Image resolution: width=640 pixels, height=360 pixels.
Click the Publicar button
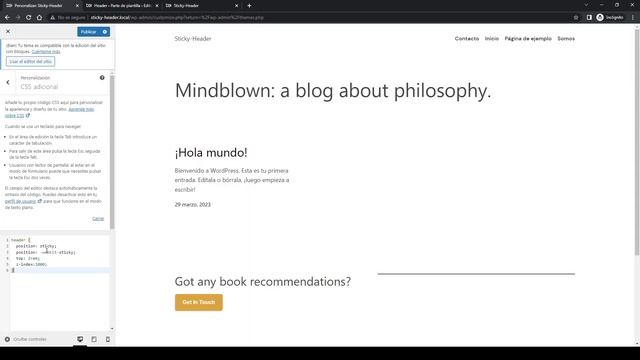pos(89,32)
